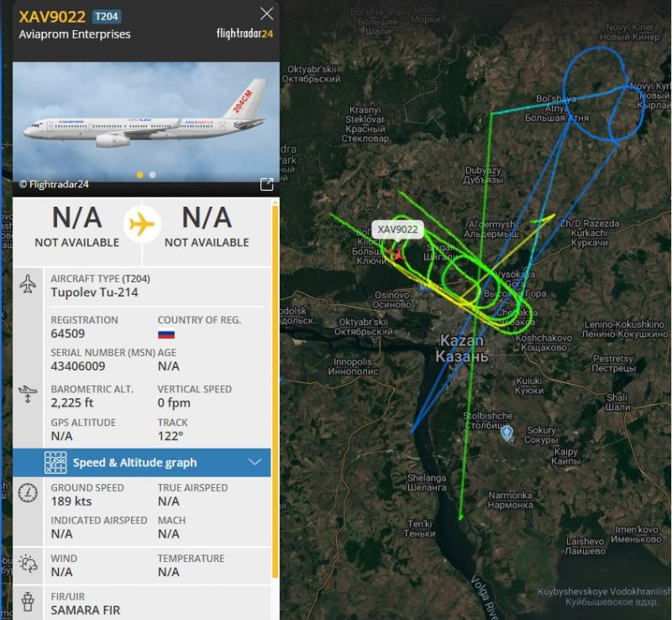Click the flightradar24 logo
Image resolution: width=672 pixels, height=620 pixels.
244,34
